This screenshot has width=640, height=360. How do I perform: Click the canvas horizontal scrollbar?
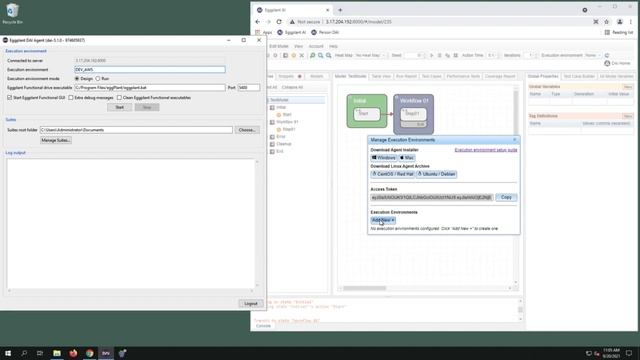click(364, 288)
